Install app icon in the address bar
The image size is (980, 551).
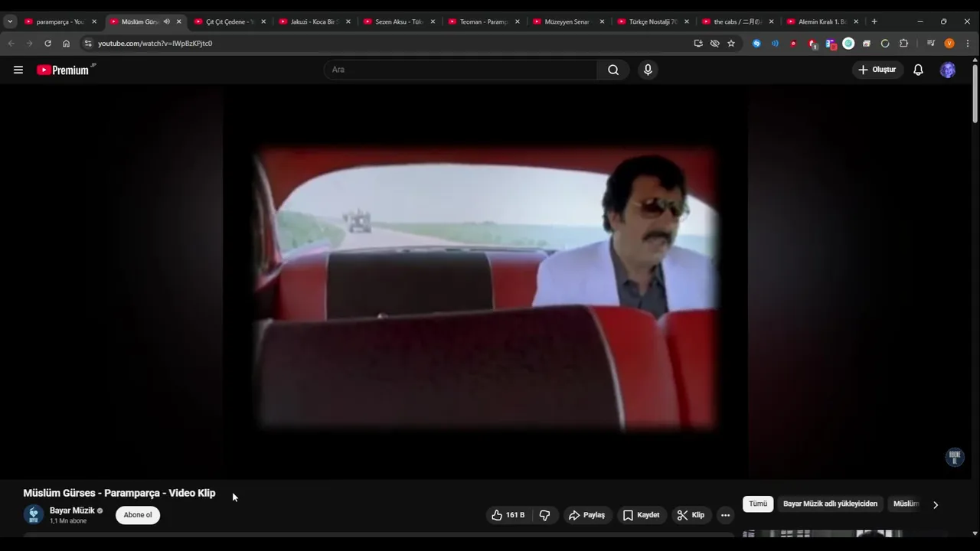coord(698,44)
